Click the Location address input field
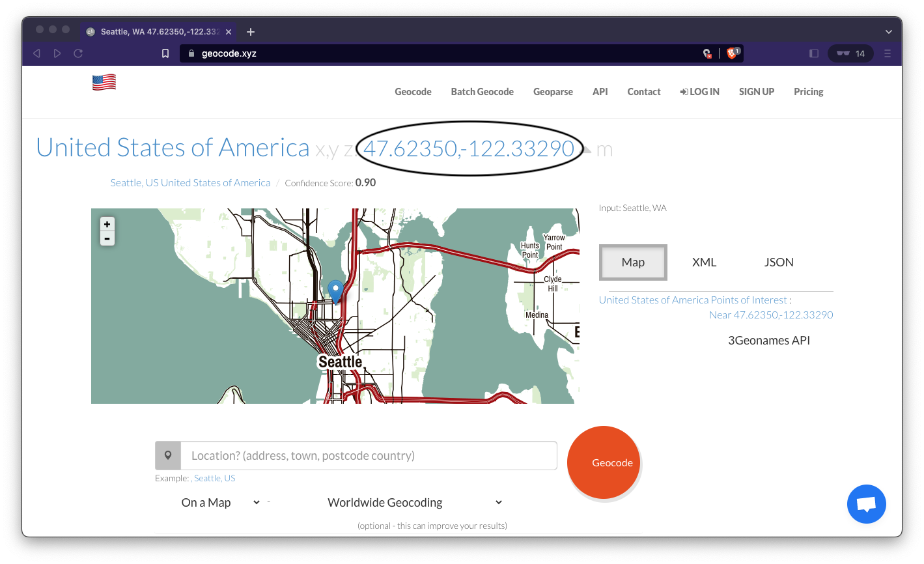 coord(369,456)
